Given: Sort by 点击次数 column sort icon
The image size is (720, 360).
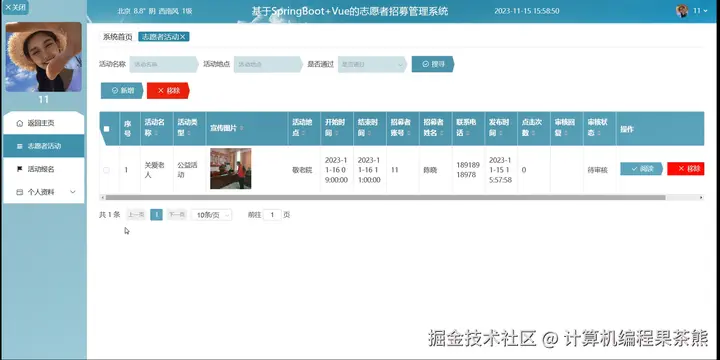Looking at the screenshot, I should 533,133.
